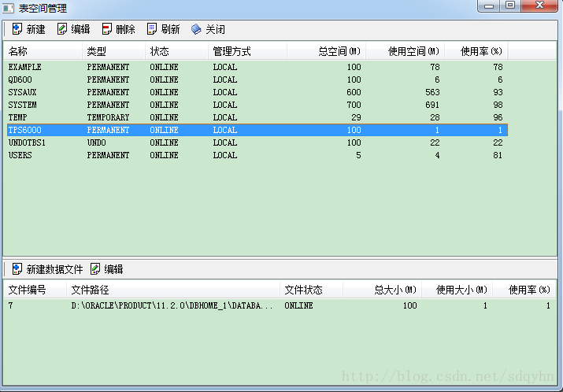Sort by 名称 column header

pyautogui.click(x=43, y=51)
